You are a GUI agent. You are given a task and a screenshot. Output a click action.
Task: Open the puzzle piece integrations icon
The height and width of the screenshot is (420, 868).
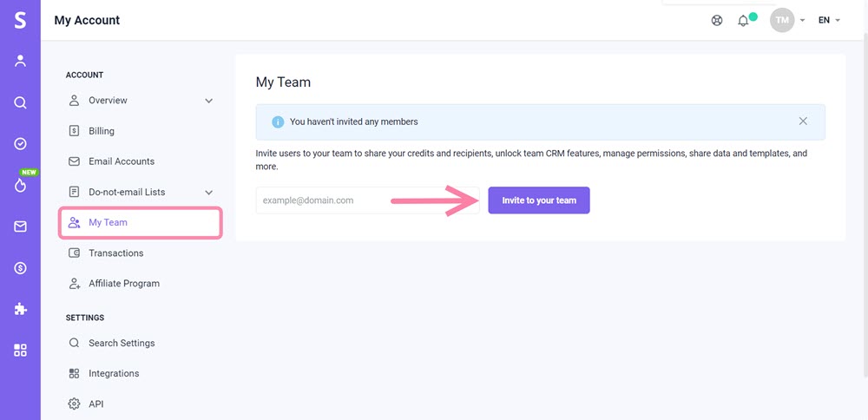[x=20, y=309]
